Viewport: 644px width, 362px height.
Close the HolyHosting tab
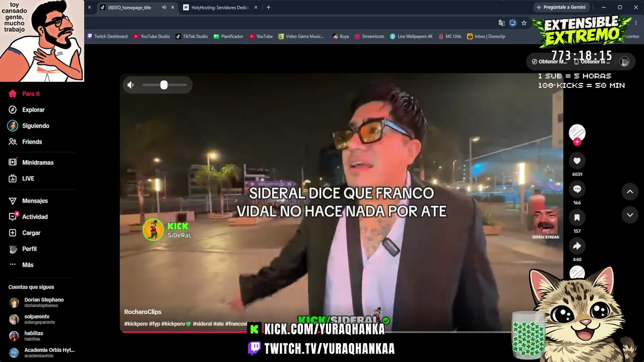tap(256, 8)
